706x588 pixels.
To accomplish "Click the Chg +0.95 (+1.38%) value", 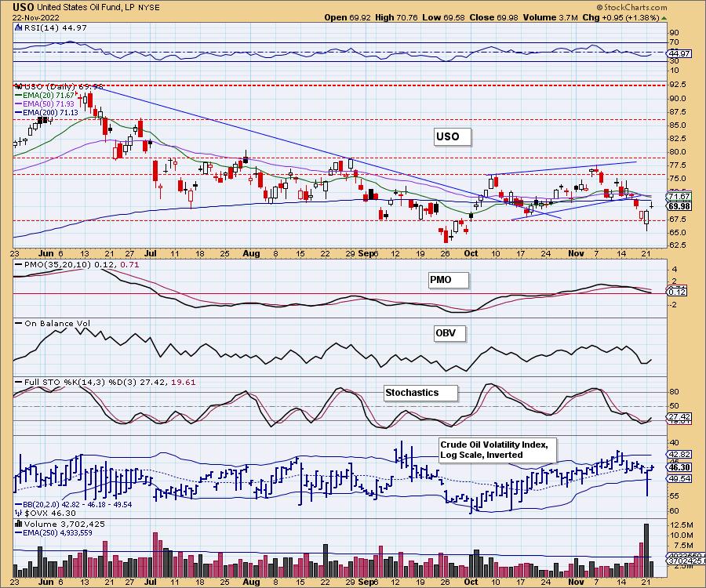I will point(621,17).
